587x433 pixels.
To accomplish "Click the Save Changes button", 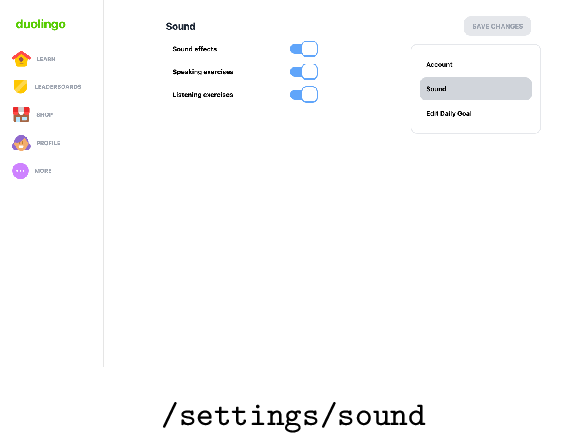I will [x=498, y=26].
